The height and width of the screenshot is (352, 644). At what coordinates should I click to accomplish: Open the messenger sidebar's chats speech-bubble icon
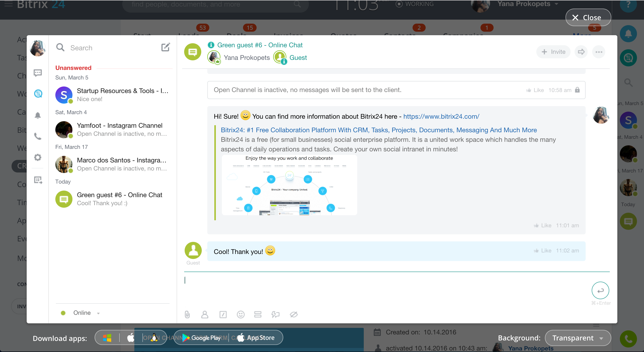click(38, 73)
